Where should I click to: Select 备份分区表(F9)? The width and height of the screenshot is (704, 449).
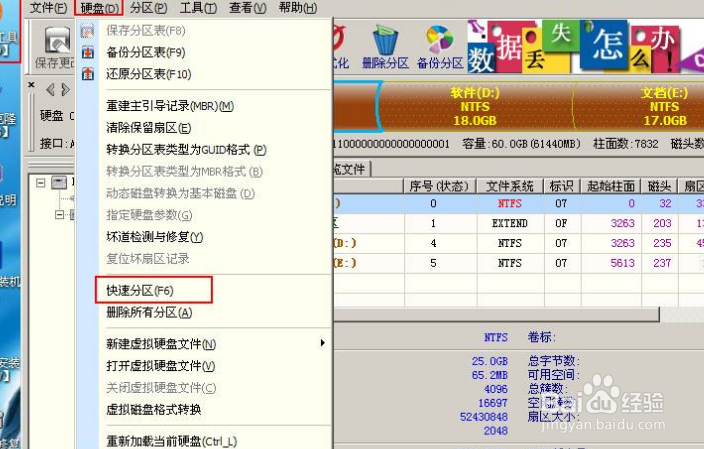145,53
